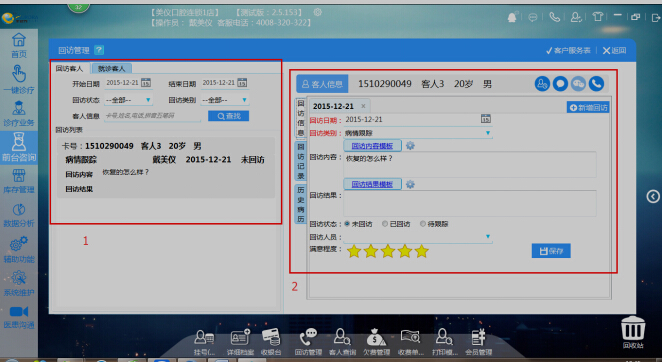The width and height of the screenshot is (662, 362).
Task: Click the WeChat icon in customer header
Action: coord(578,84)
